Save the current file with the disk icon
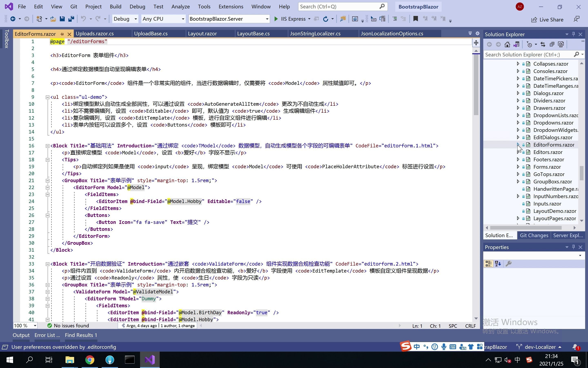This screenshot has width=588, height=368. [62, 19]
